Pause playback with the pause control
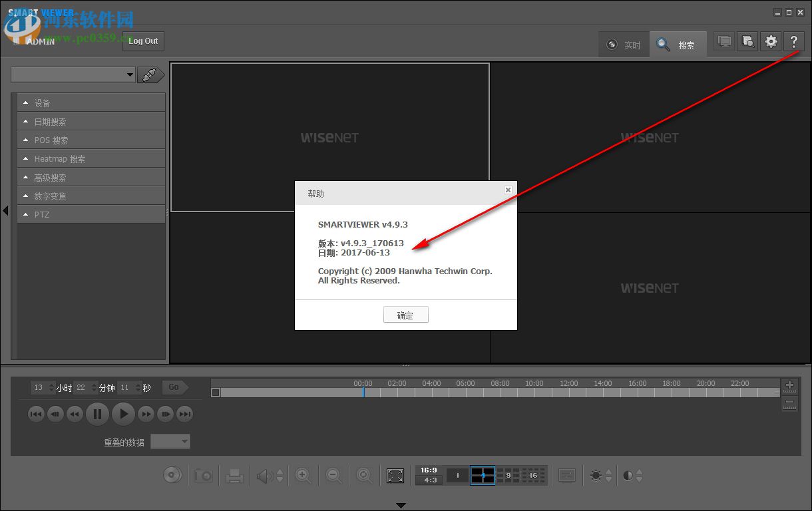 (97, 414)
